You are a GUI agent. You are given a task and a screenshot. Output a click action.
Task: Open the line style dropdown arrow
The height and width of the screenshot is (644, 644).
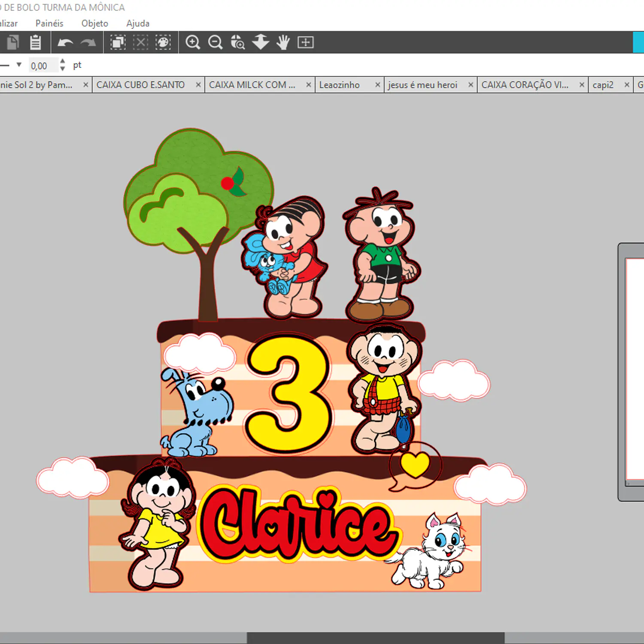[19, 65]
